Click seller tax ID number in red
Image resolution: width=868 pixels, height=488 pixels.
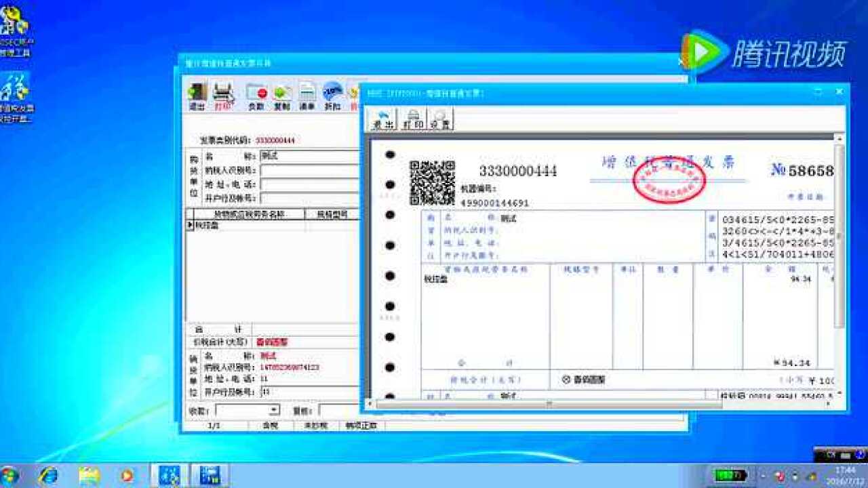[290, 367]
